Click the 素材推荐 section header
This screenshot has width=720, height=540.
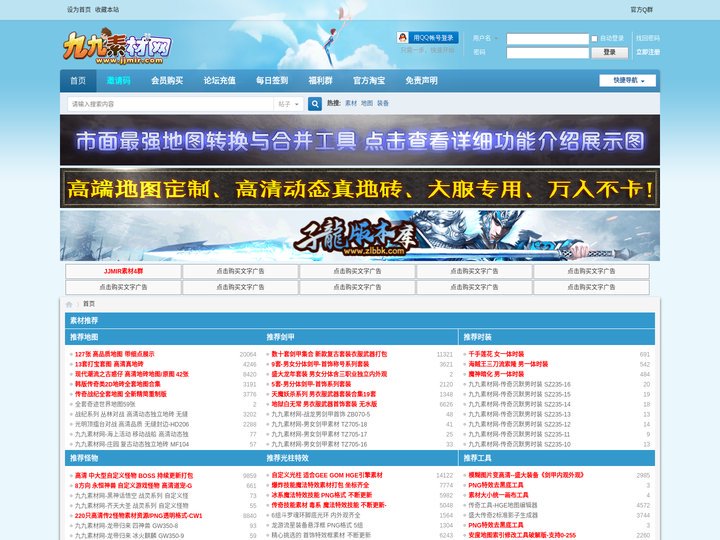click(x=84, y=321)
